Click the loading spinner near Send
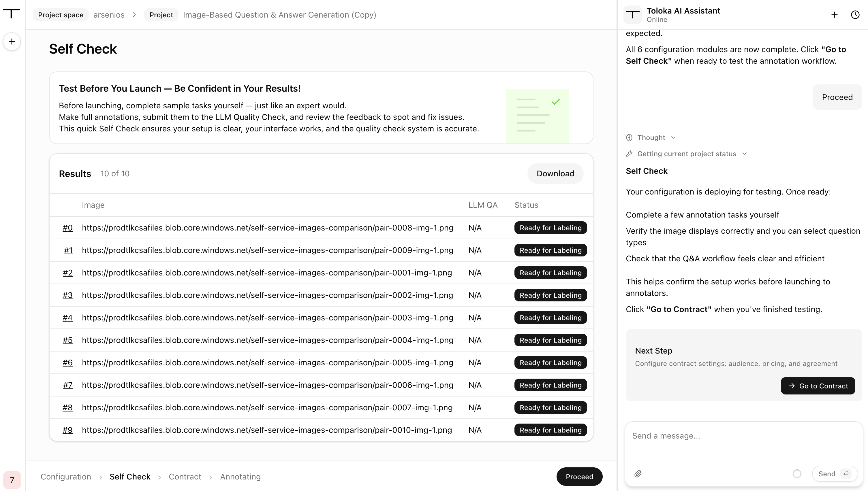868x491 pixels. coord(797,474)
